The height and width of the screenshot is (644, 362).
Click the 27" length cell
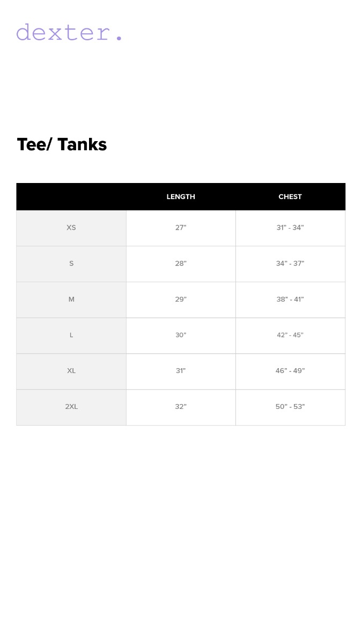click(x=181, y=228)
